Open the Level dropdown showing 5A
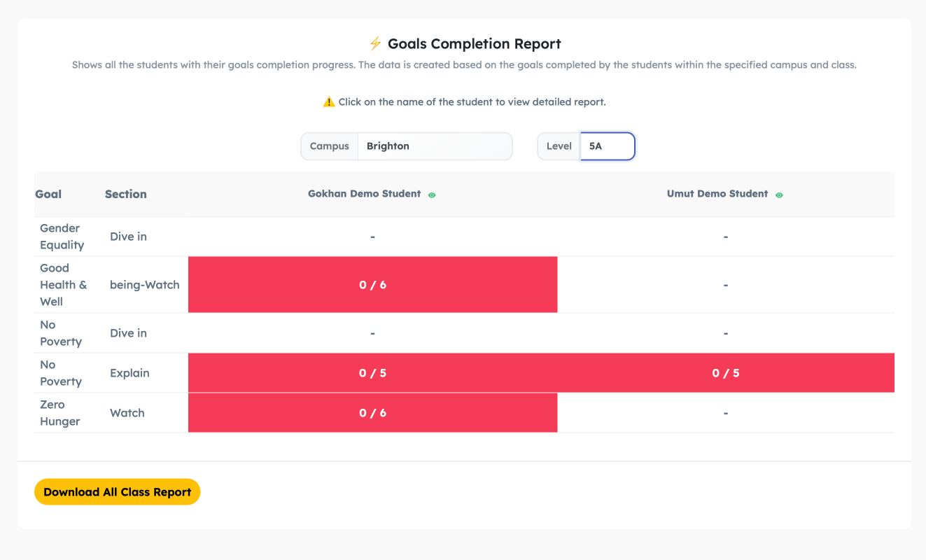The height and width of the screenshot is (560, 926). 607,146
